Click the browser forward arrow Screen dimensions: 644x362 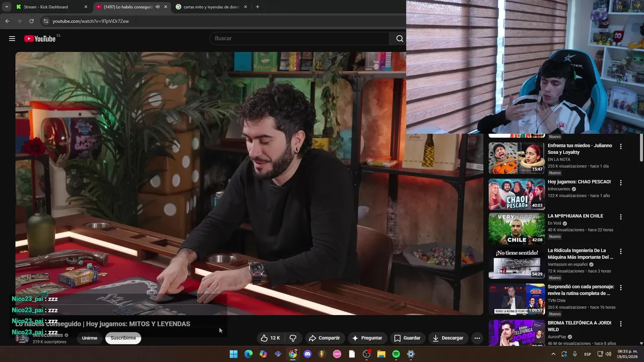[19, 21]
